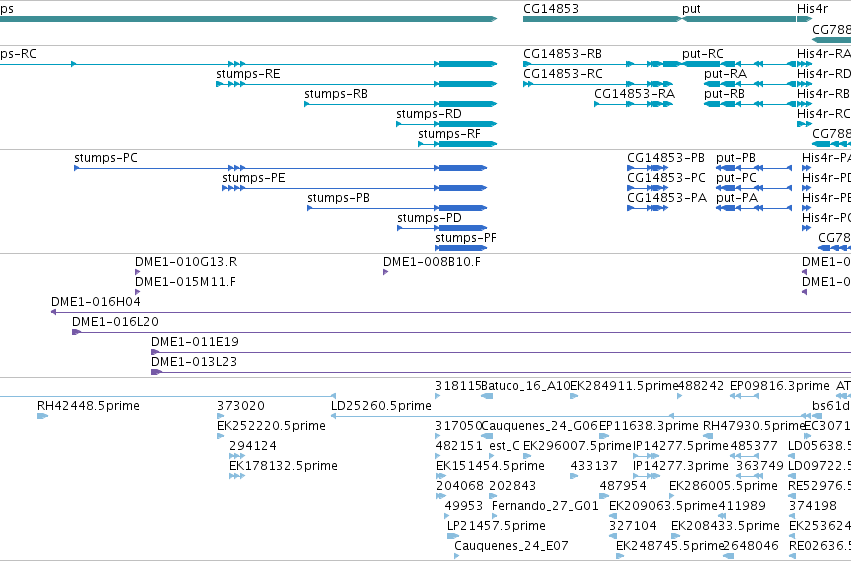
Task: Select the CG14853 gene bar
Action: [601, 19]
